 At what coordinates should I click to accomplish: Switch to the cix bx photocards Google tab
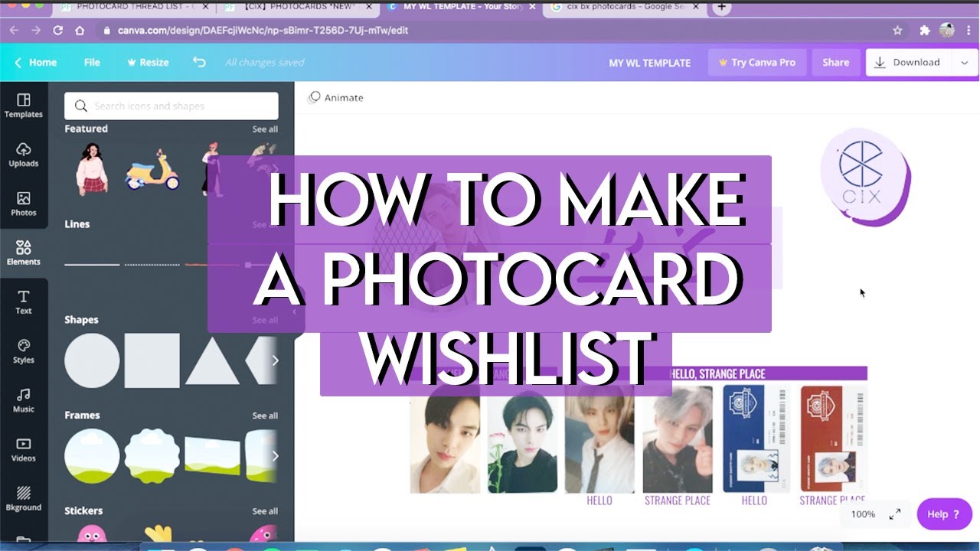coord(626,8)
